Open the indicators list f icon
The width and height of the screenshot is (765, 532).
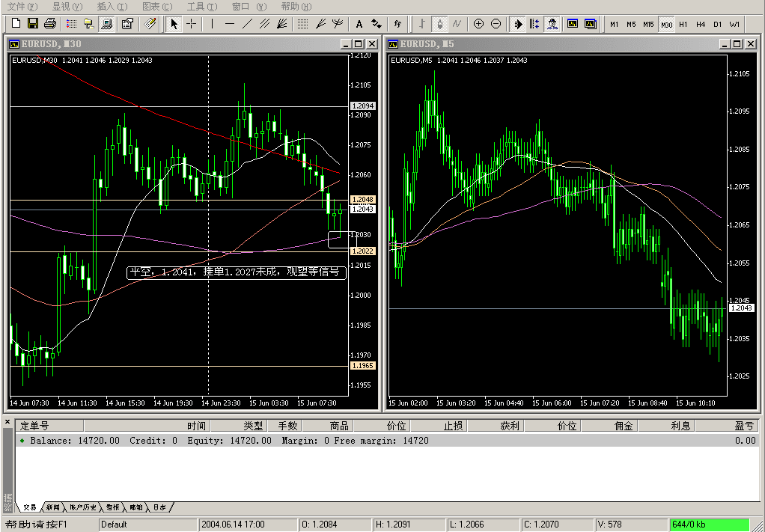click(x=397, y=23)
